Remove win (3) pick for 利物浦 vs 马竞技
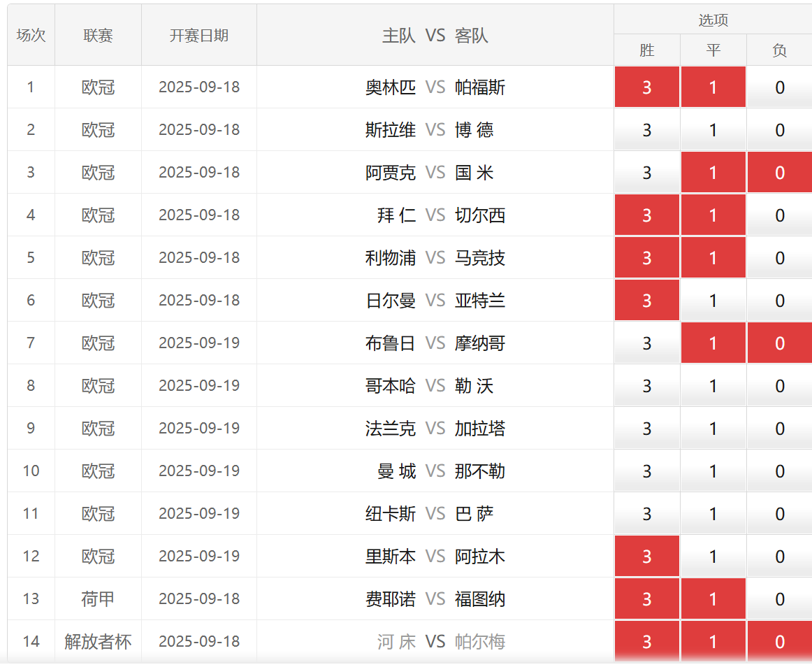The height and width of the screenshot is (667, 812). (647, 257)
